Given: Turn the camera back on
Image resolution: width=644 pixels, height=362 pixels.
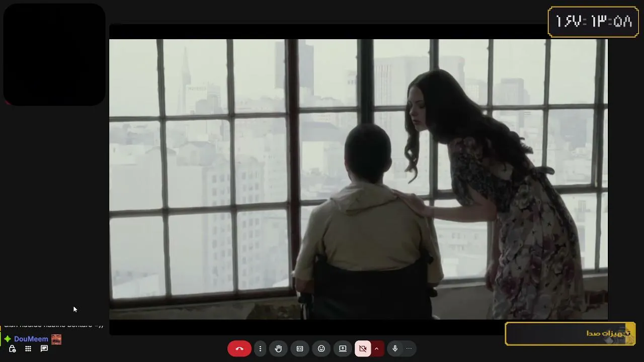Looking at the screenshot, I should click(363, 348).
